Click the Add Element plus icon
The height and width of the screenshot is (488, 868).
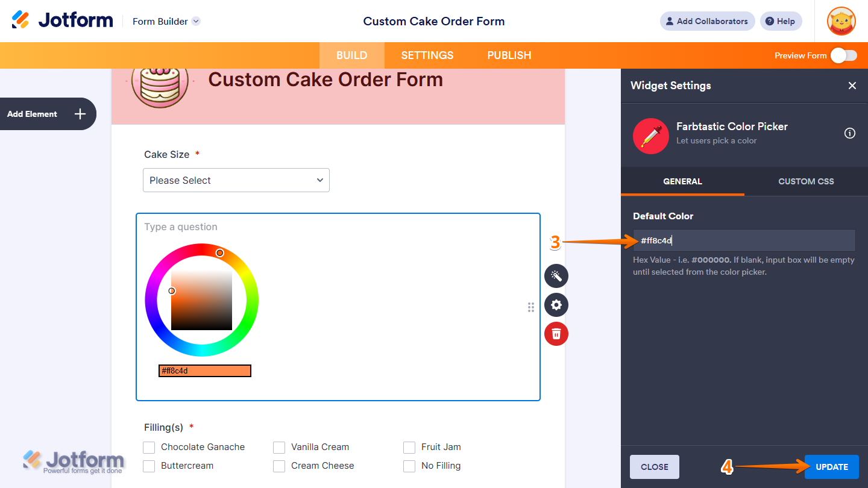coord(78,113)
